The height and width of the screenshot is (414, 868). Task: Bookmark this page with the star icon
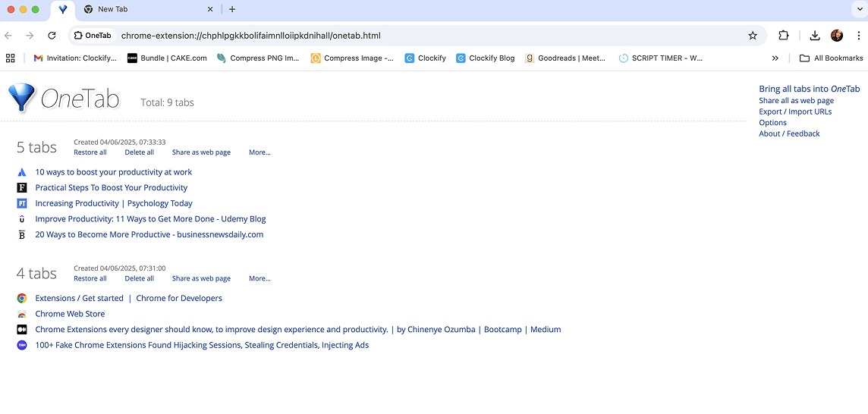point(753,36)
